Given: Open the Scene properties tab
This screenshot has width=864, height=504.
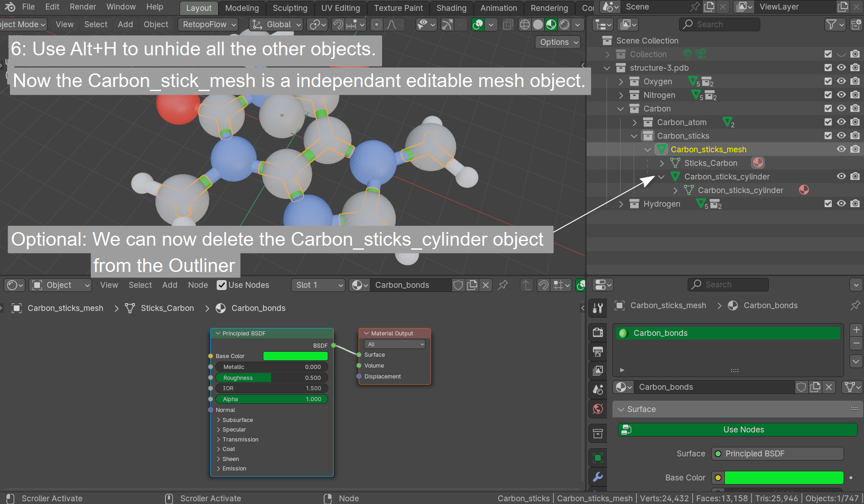Looking at the screenshot, I should 598,389.
